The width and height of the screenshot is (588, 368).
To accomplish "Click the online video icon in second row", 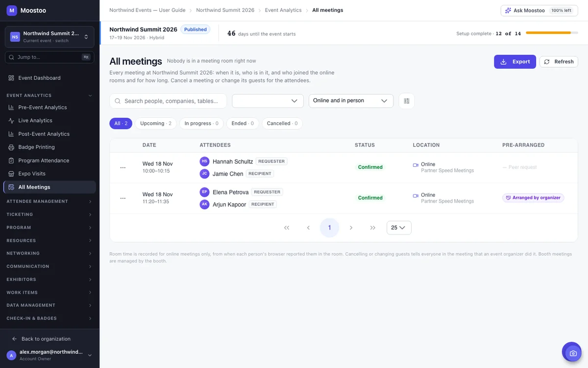I will [416, 196].
